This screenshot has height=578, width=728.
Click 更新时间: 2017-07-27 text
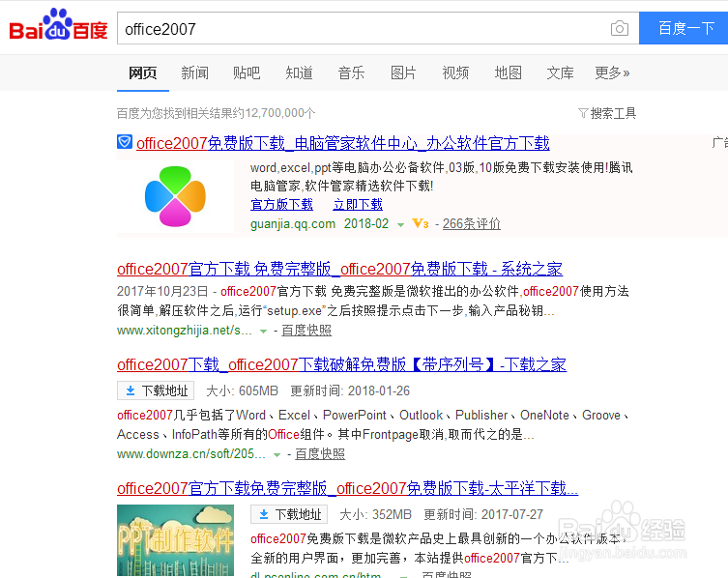(483, 514)
